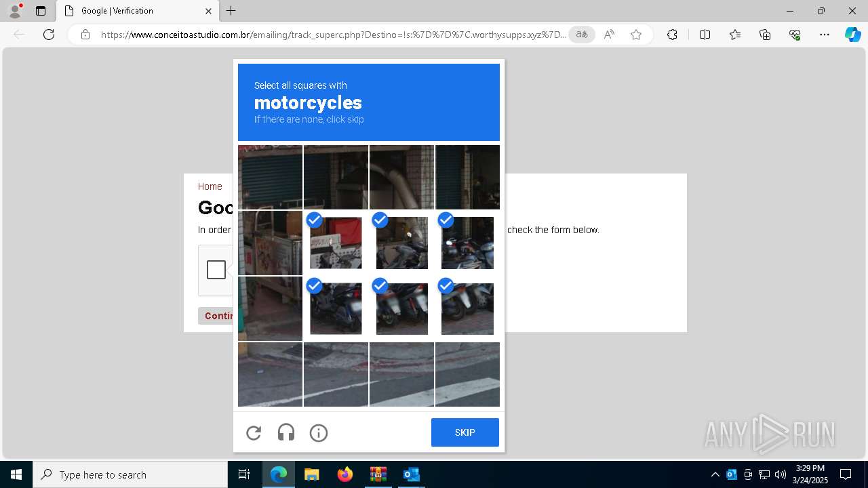The width and height of the screenshot is (868, 488).
Task: Open the volume control in tray
Action: pyautogui.click(x=781, y=474)
